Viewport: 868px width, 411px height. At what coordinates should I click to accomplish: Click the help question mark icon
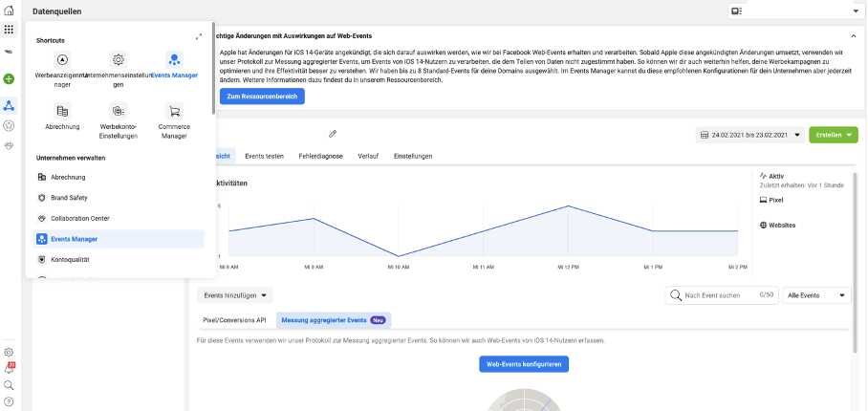[9, 400]
